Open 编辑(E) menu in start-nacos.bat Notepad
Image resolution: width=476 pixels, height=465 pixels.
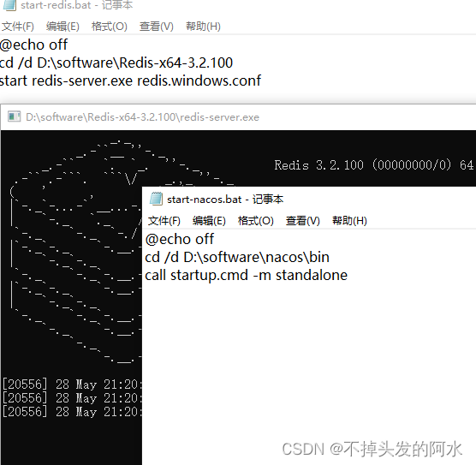pyautogui.click(x=209, y=221)
